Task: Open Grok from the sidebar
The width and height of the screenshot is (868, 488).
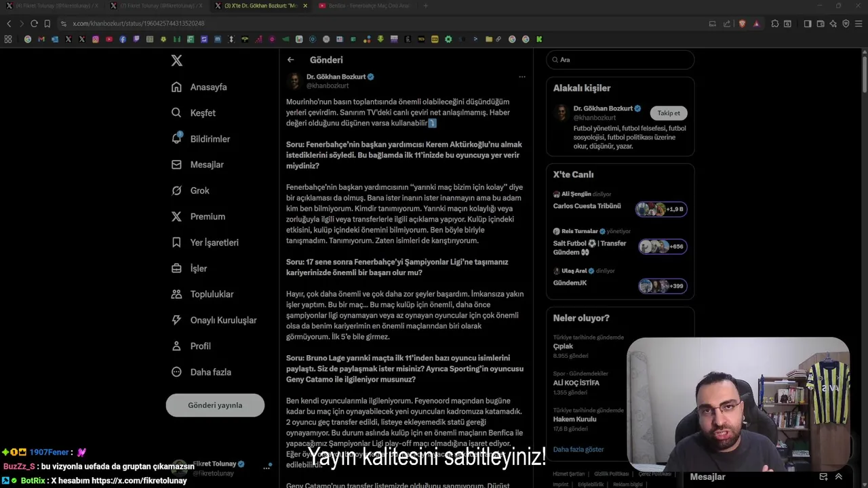Action: [191, 190]
